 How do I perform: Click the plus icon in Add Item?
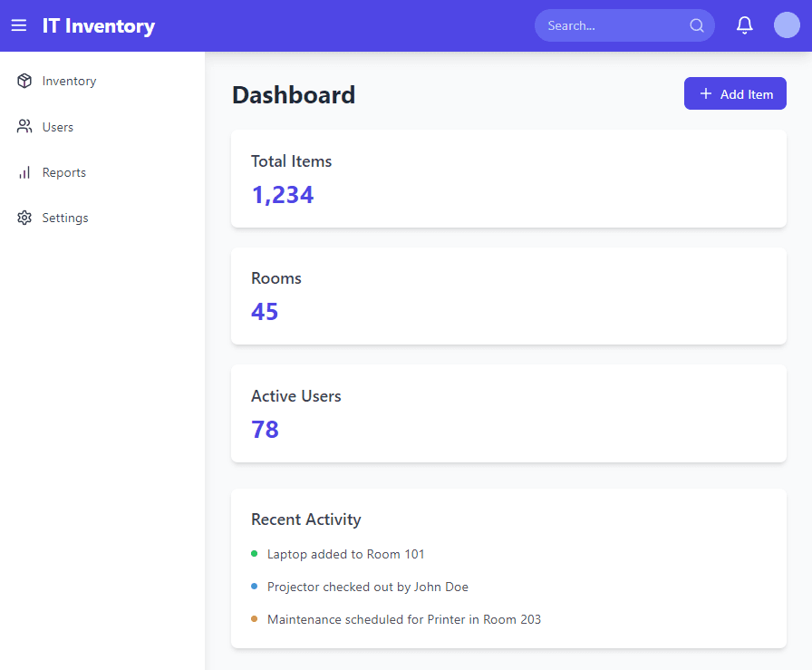point(706,93)
